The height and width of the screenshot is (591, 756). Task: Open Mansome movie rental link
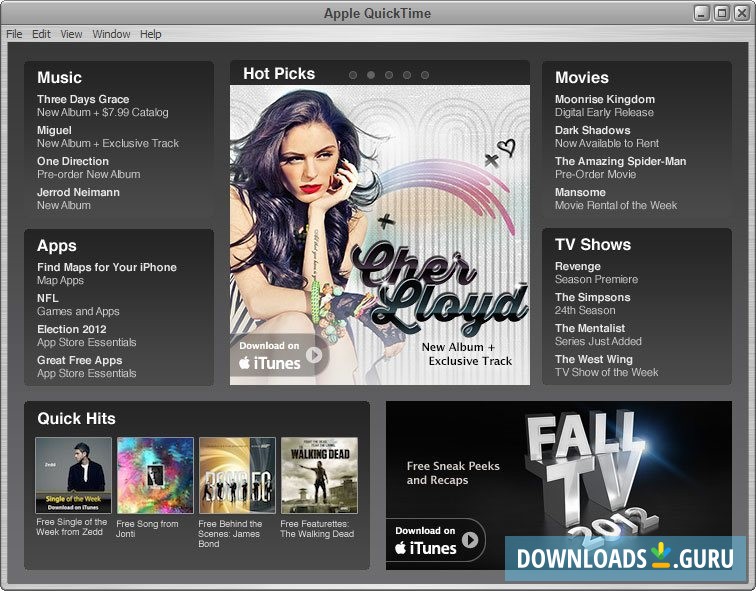(x=616, y=199)
